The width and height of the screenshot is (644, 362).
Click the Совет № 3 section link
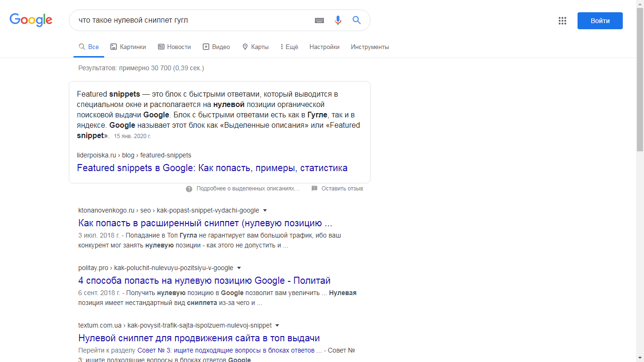[230, 350]
